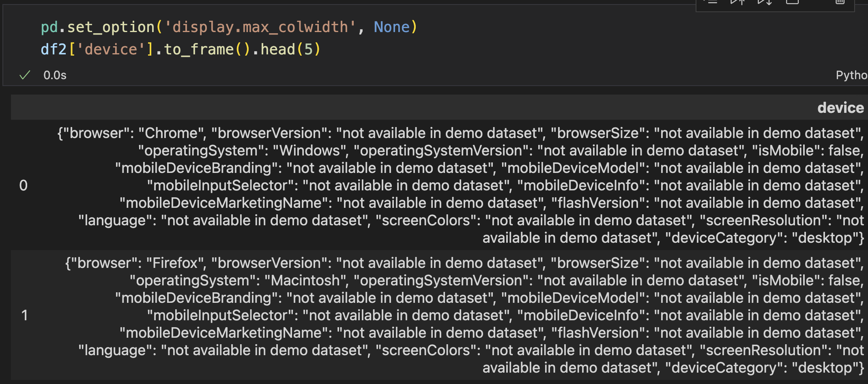Click the head(5) call in the code

tap(290, 50)
